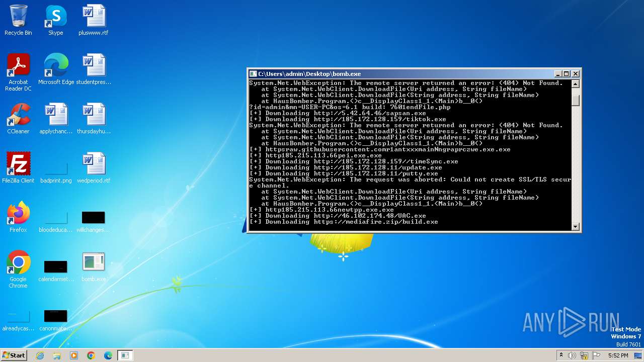644x362 pixels.
Task: Open the 5:52 PM clock
Action: point(618,355)
